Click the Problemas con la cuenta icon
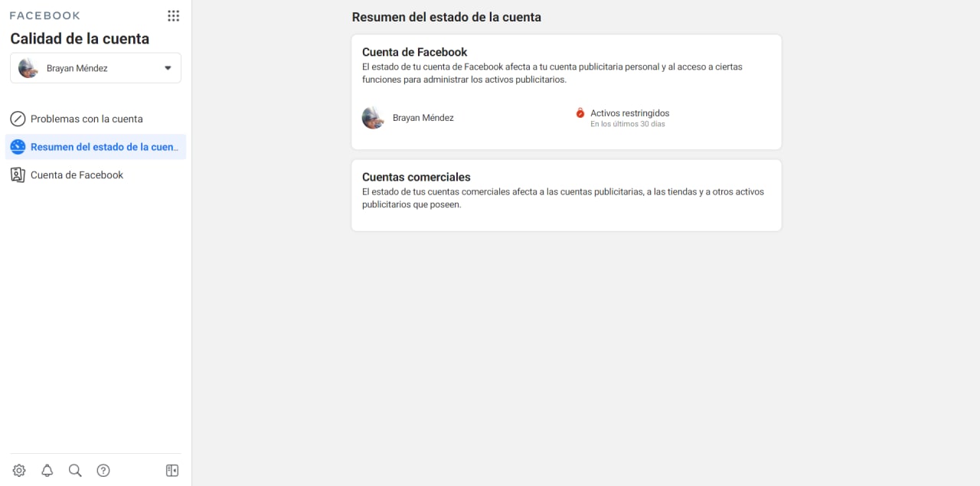Image resolution: width=980 pixels, height=486 pixels. point(18,119)
